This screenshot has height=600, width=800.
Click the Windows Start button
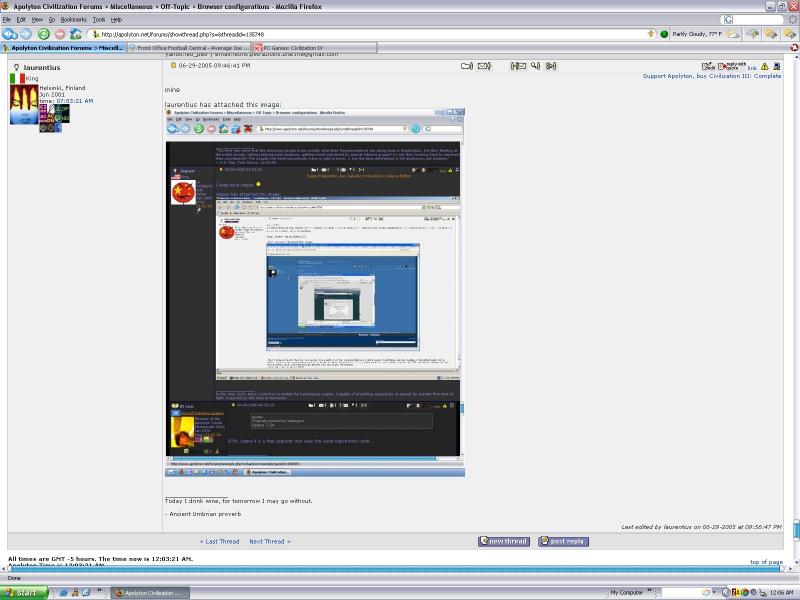[x=25, y=592]
